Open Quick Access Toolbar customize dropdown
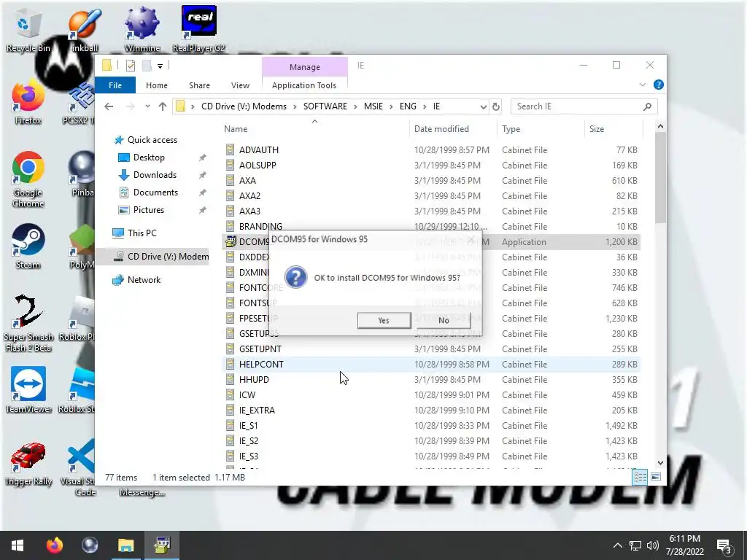This screenshot has height=560, width=747. point(160,66)
